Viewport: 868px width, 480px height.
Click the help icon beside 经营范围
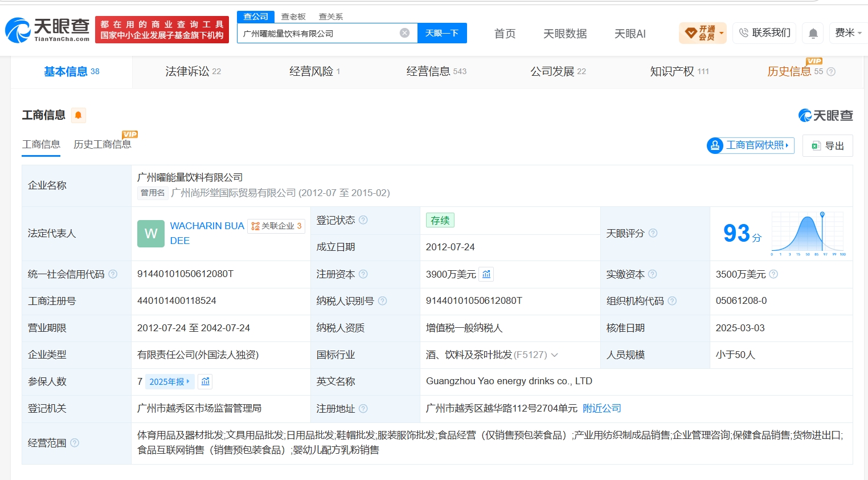(75, 443)
